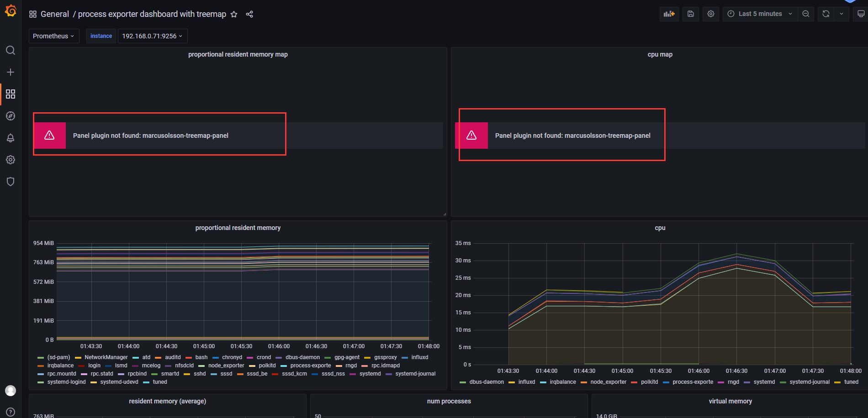Open the Search magnifier in the sidebar
The height and width of the screenshot is (418, 868).
pyautogui.click(x=11, y=50)
